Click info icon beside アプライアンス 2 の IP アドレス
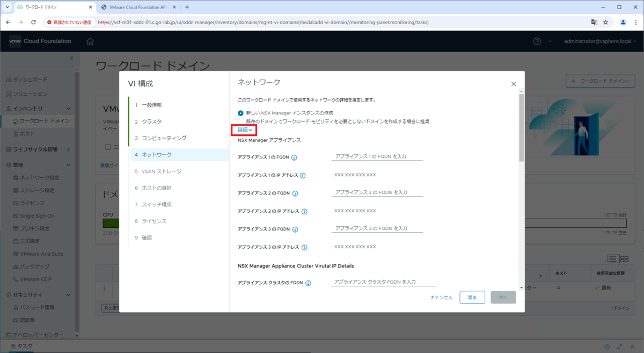Screen dimensions: 644x353 [x=304, y=212]
